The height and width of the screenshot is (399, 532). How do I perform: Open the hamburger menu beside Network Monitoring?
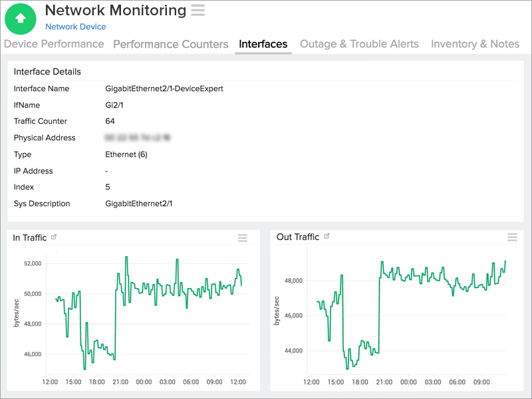pos(197,11)
